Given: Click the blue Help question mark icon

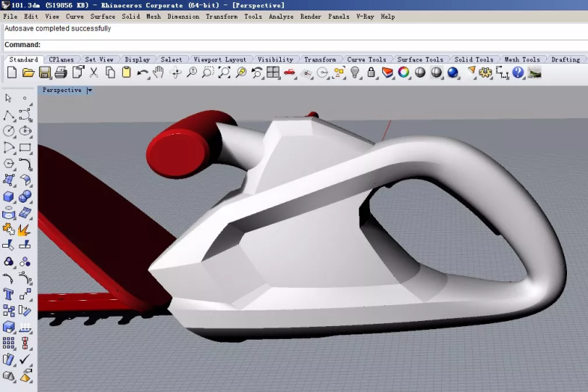Looking at the screenshot, I should 518,73.
